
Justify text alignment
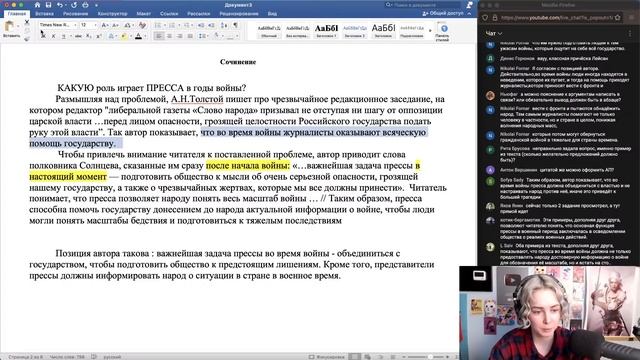189,36
